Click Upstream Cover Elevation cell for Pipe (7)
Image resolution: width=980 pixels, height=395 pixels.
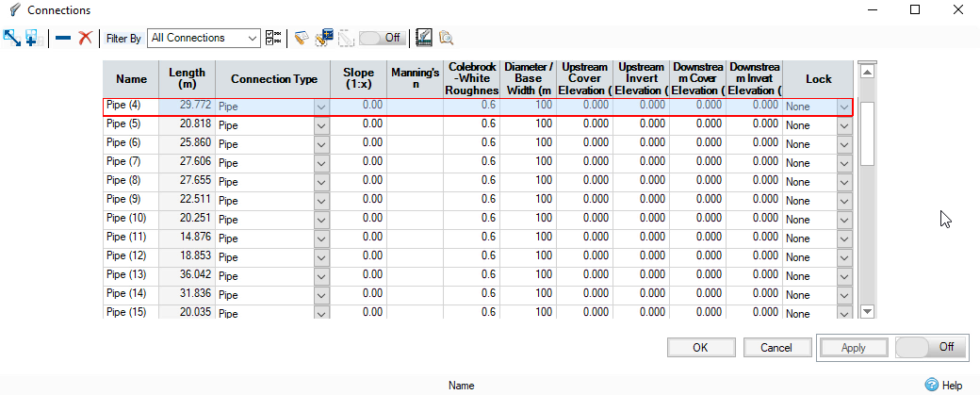tap(584, 162)
